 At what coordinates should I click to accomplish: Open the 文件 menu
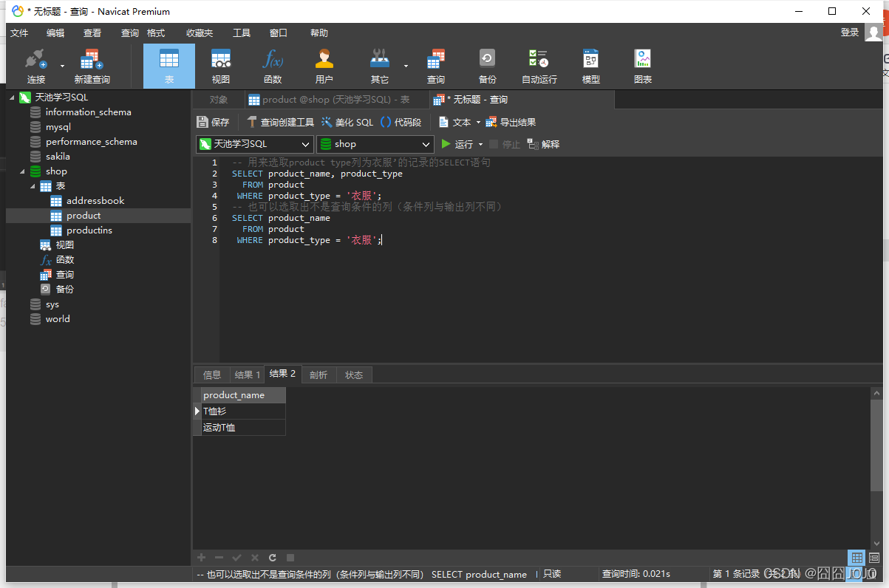[19, 33]
